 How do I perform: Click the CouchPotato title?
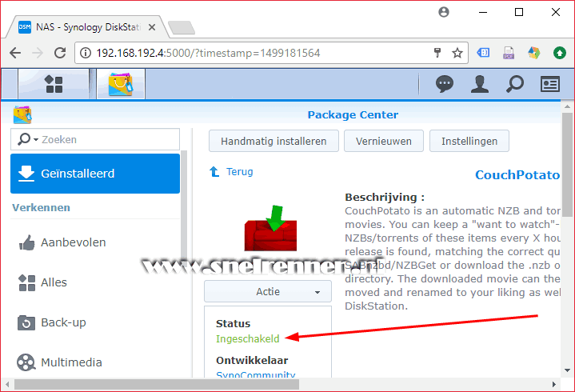(517, 175)
